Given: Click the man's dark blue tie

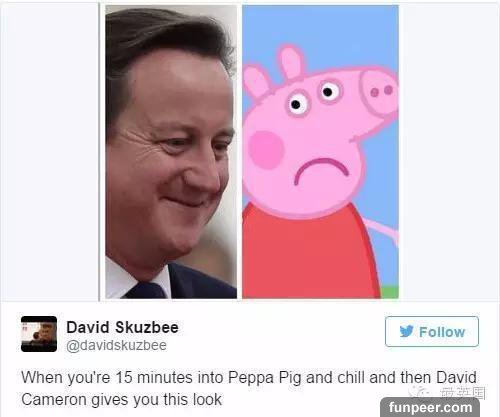Looking at the screenshot, I should click(146, 290).
